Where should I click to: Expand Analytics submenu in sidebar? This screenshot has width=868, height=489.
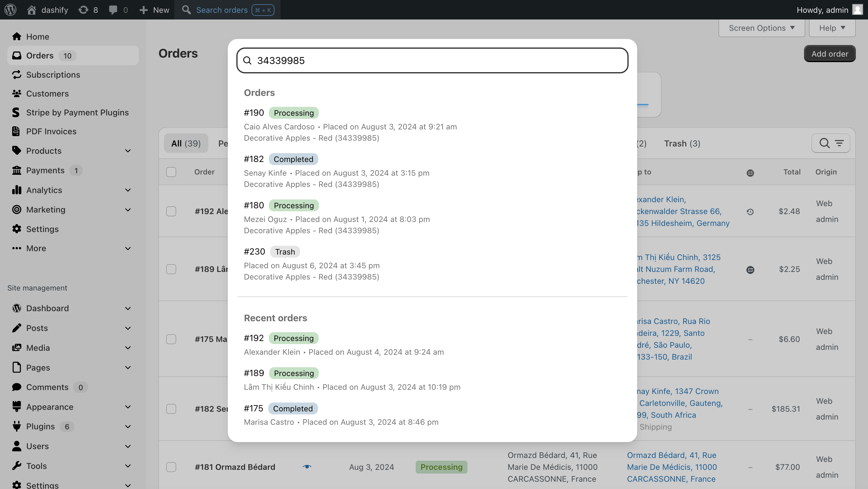(x=128, y=190)
